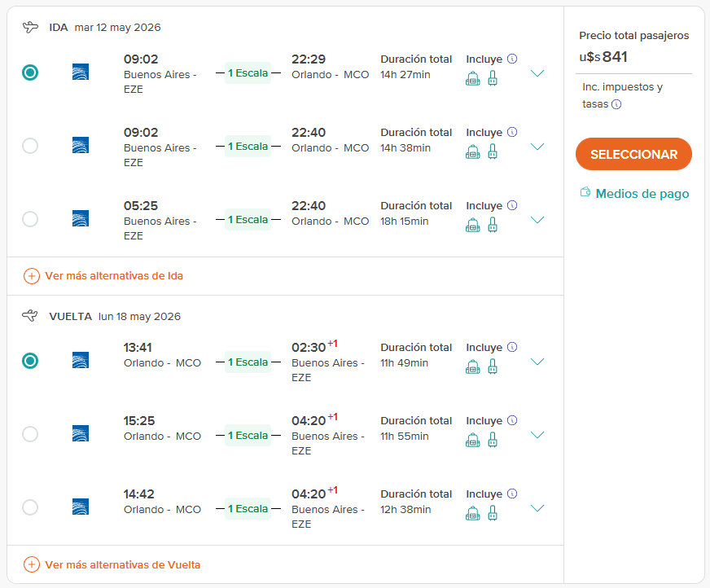The height and width of the screenshot is (588, 710).
Task: Click backpack icon on 05:25 departure flight
Action: [473, 225]
